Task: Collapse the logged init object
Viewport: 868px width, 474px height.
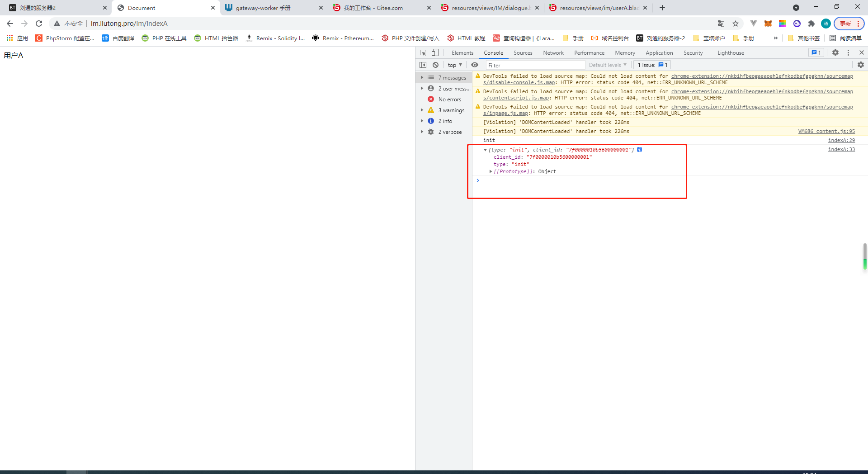Action: pyautogui.click(x=485, y=150)
